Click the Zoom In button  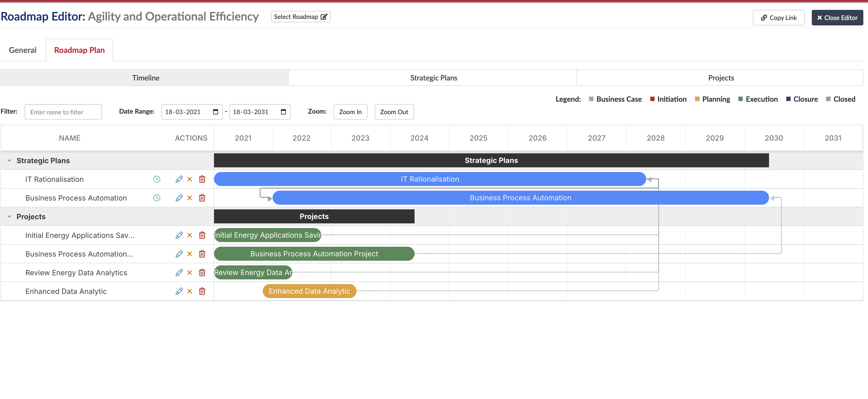[x=350, y=112]
